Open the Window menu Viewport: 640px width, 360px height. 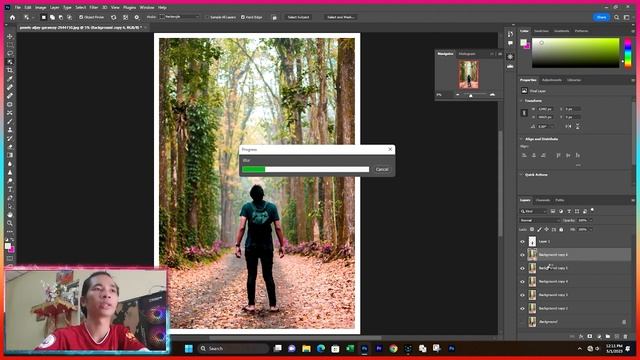[x=147, y=7]
